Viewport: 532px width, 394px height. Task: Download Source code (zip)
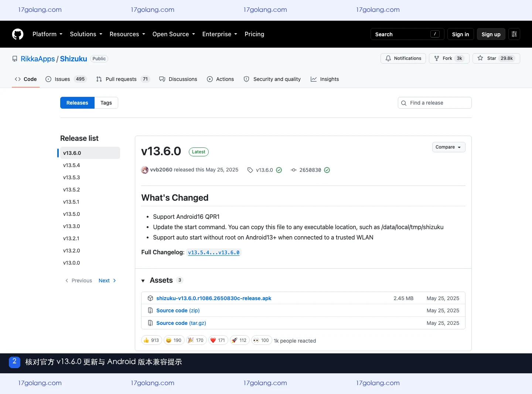(x=178, y=310)
